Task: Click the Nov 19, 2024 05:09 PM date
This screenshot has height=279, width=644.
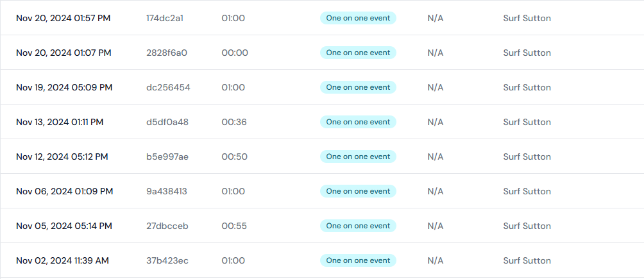Action: click(64, 87)
